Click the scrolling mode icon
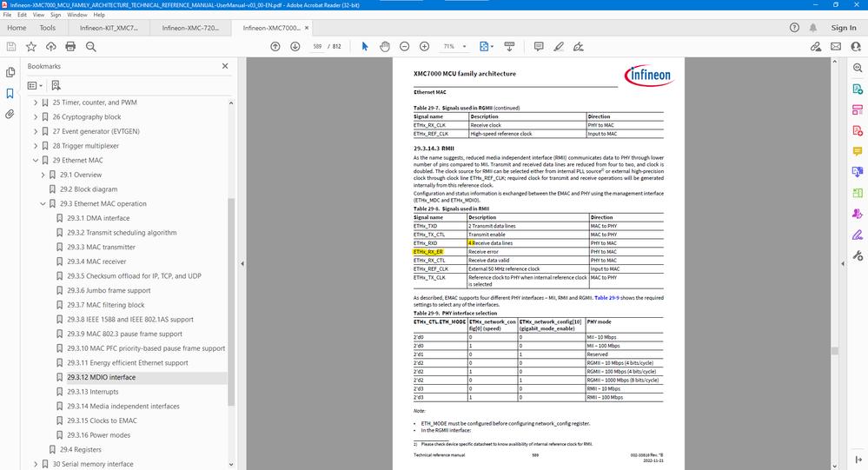 point(509,47)
